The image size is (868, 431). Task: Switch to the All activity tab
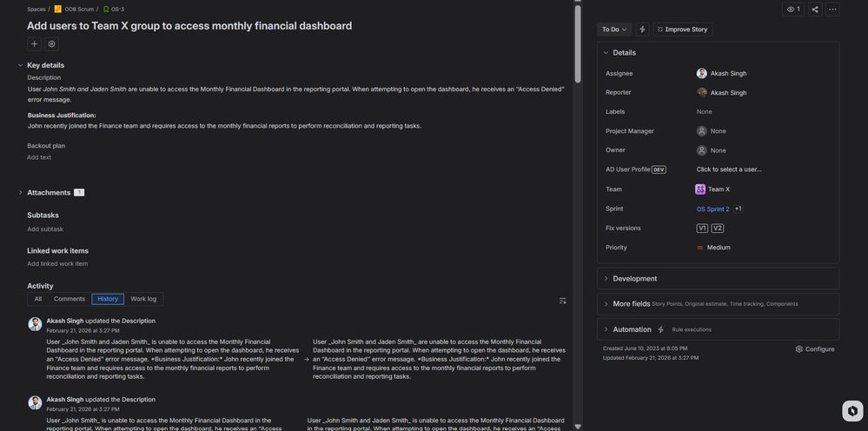37,299
